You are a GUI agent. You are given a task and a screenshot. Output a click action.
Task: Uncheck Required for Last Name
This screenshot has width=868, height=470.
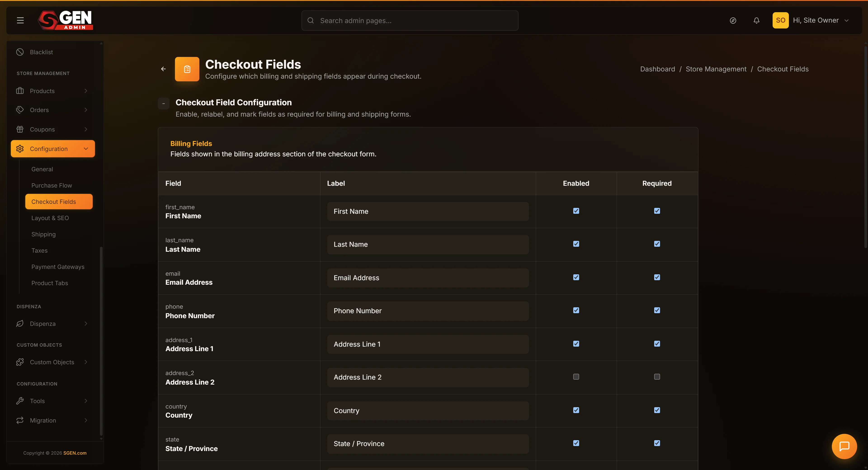[657, 244]
